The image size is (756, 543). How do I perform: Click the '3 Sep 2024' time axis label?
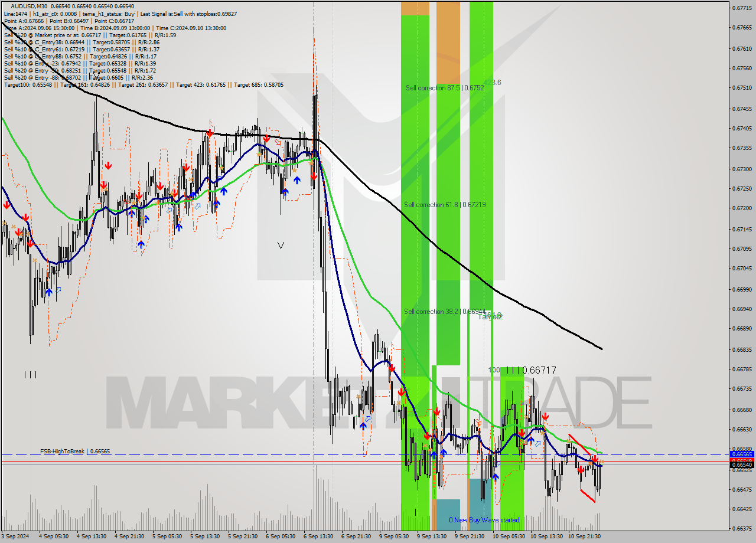point(15,537)
